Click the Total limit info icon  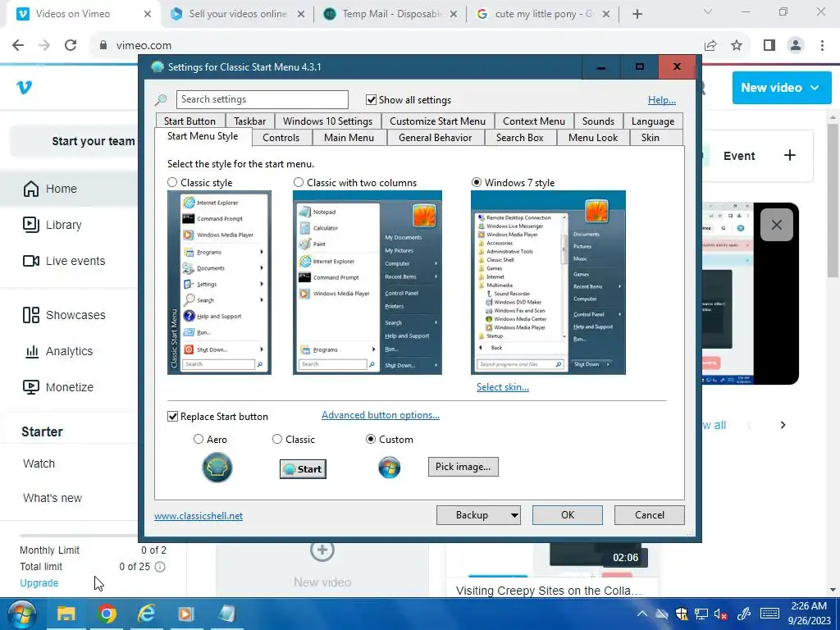160,566
